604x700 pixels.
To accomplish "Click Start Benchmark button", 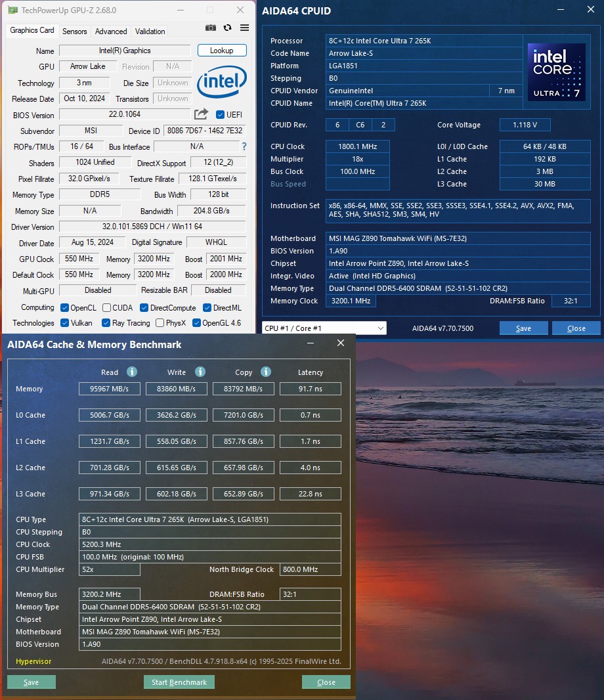I will [x=179, y=682].
